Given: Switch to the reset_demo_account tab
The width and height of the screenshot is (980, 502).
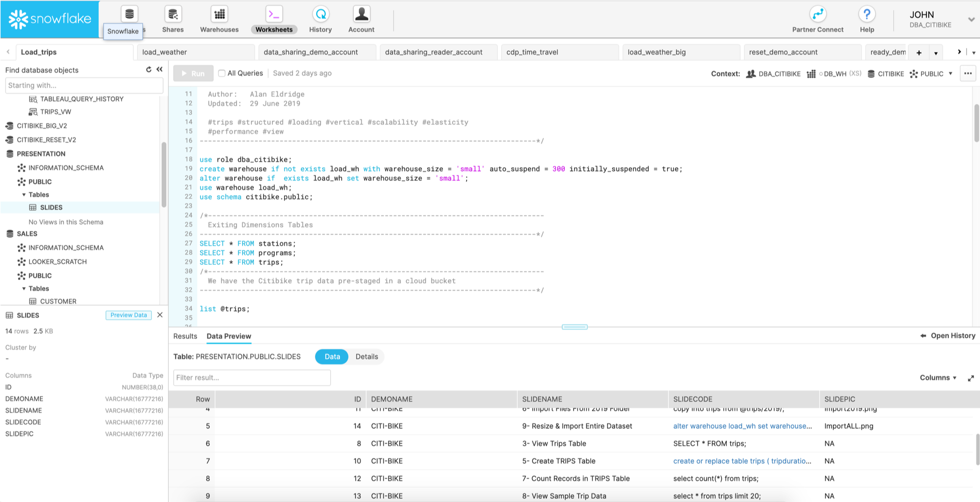Looking at the screenshot, I should pyautogui.click(x=802, y=52).
